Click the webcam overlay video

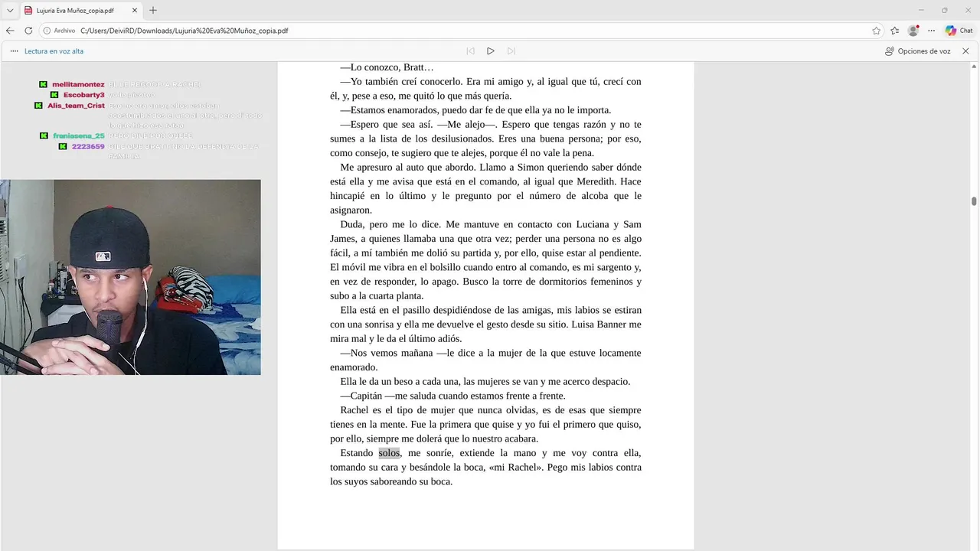(x=130, y=277)
